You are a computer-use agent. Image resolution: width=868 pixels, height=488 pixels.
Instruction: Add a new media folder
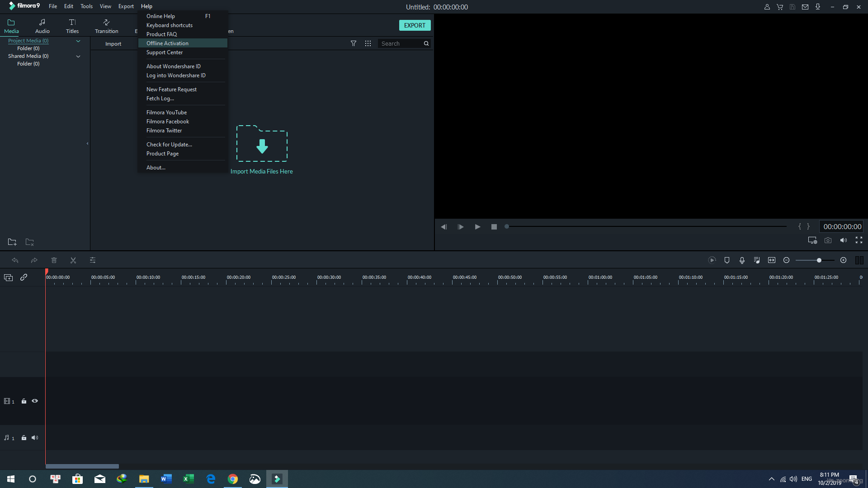12,242
